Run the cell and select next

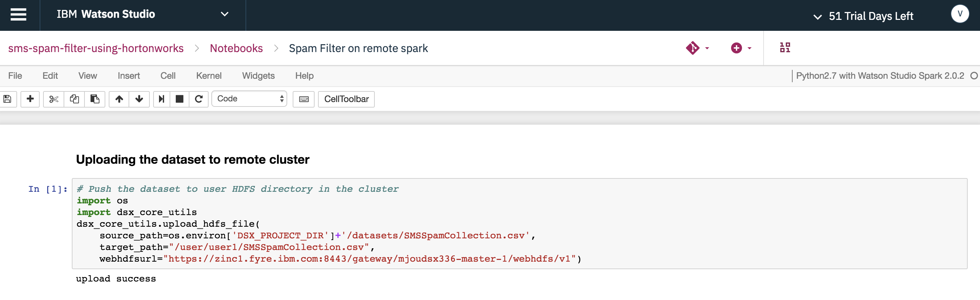[161, 99]
